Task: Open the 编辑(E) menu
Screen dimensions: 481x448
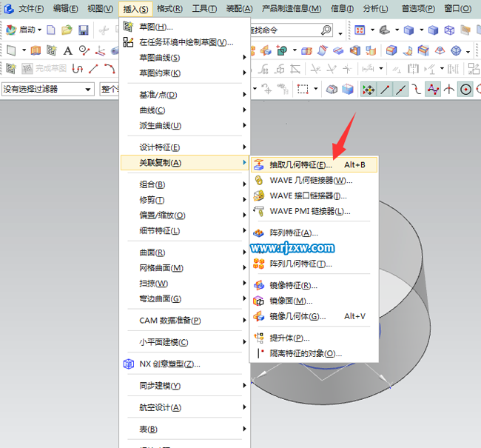Action: pyautogui.click(x=65, y=9)
